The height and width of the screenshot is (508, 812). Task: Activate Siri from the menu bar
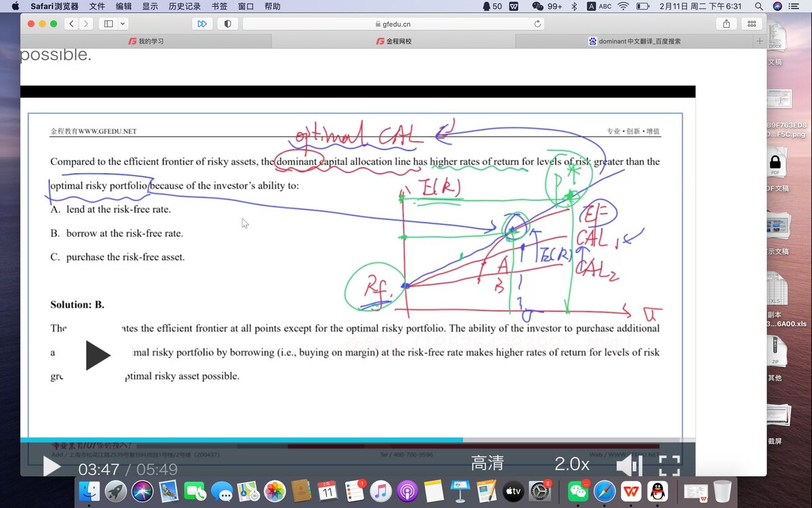coord(777,6)
